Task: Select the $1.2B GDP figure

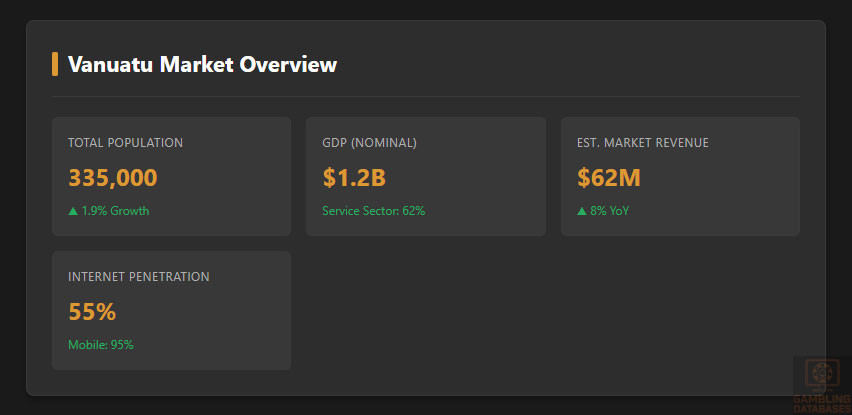Action: (354, 178)
